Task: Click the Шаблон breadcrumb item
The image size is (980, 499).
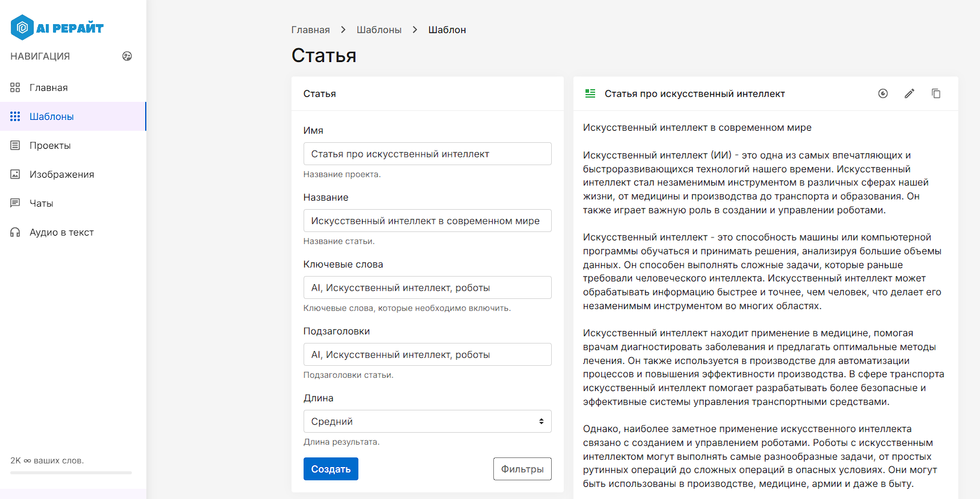Action: [447, 30]
